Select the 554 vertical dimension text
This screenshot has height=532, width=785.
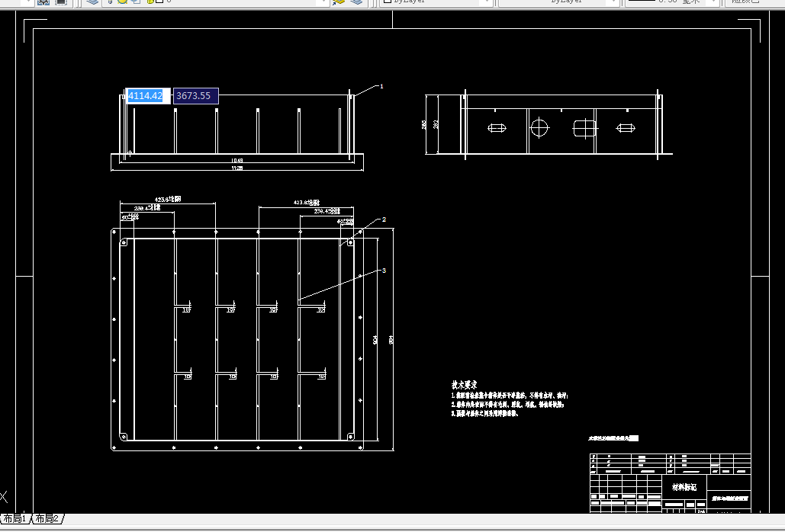pyautogui.click(x=391, y=339)
